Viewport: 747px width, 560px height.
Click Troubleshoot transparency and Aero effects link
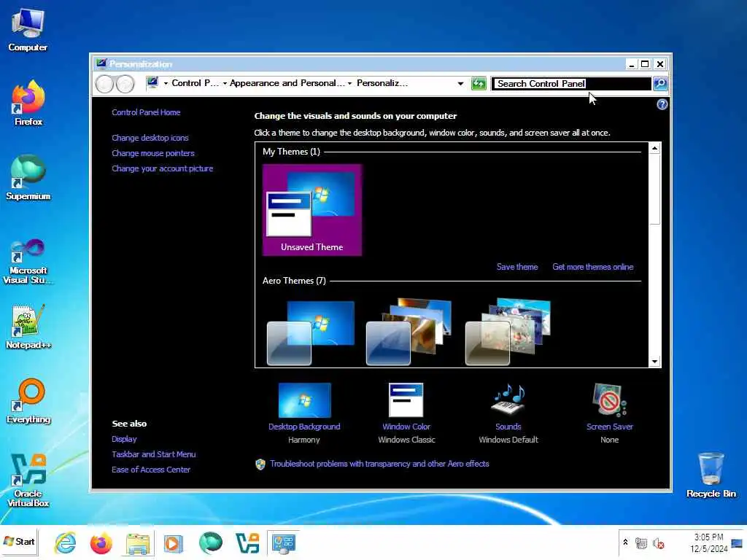coord(379,464)
